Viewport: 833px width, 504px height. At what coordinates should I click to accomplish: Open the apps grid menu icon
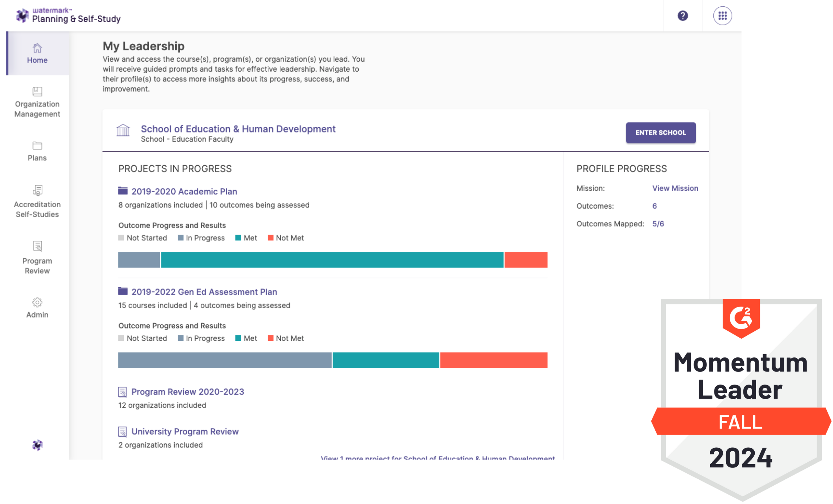click(x=722, y=16)
